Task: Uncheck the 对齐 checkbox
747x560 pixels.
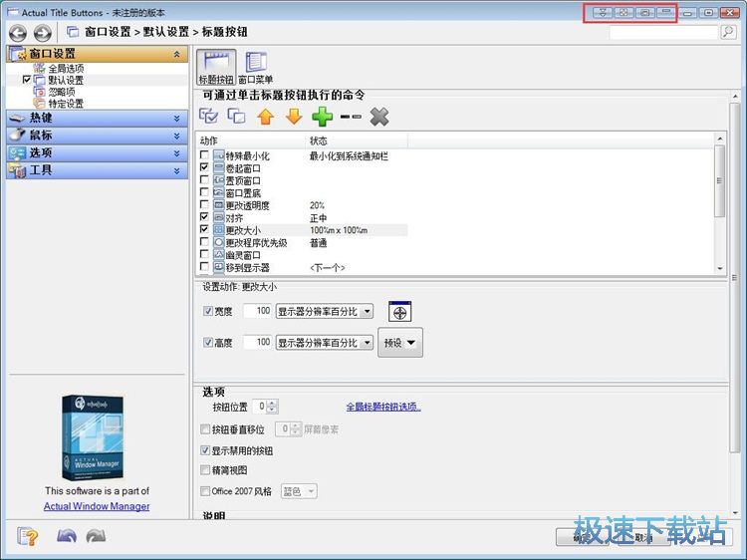Action: (204, 217)
